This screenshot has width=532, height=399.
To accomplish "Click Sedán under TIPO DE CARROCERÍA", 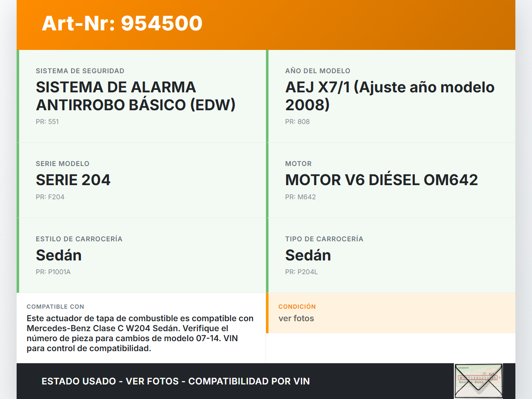I will (x=308, y=255).
